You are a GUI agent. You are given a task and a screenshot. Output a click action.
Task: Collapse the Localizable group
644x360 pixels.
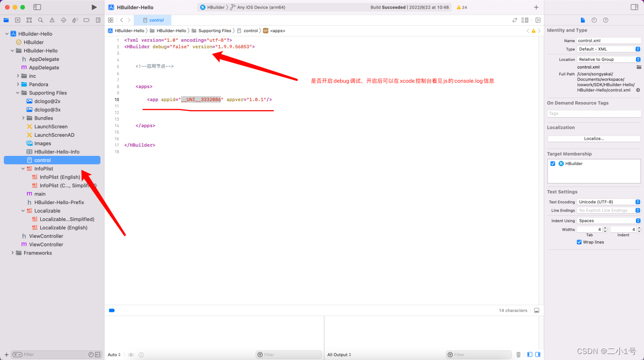tap(23, 211)
